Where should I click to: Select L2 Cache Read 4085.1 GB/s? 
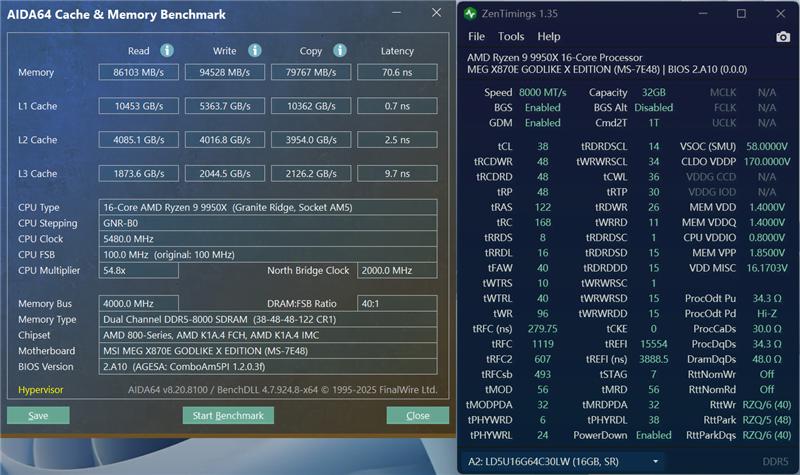click(139, 139)
